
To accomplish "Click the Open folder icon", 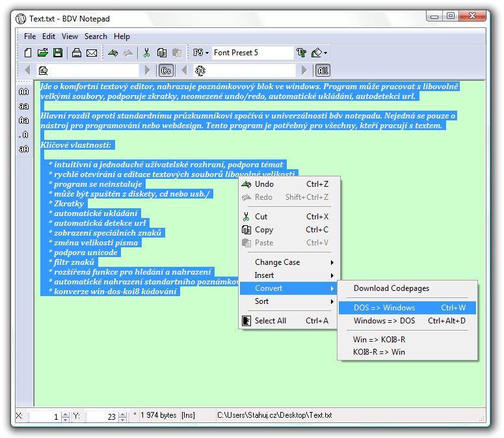I will [42, 53].
